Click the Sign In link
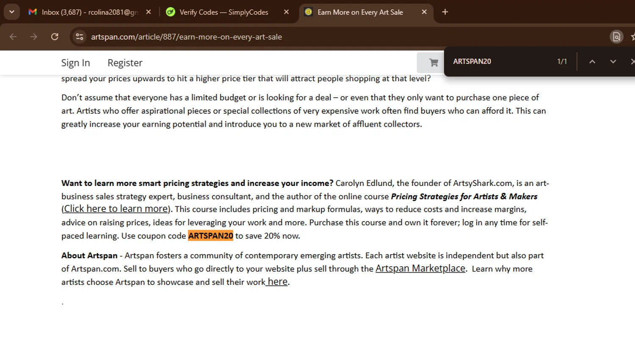The width and height of the screenshot is (635, 364). (76, 63)
